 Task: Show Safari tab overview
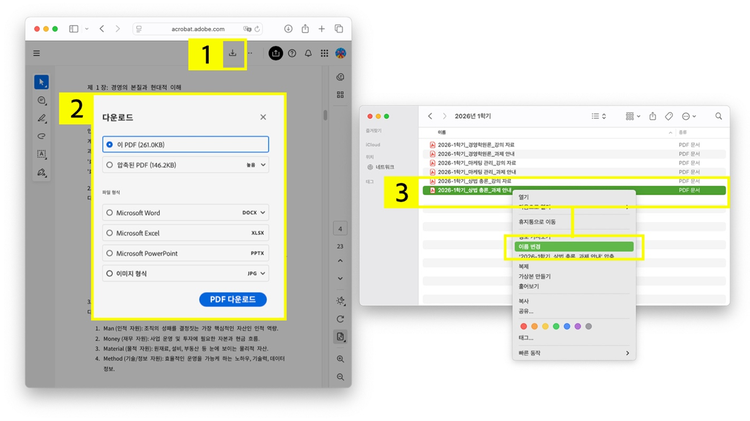(339, 29)
